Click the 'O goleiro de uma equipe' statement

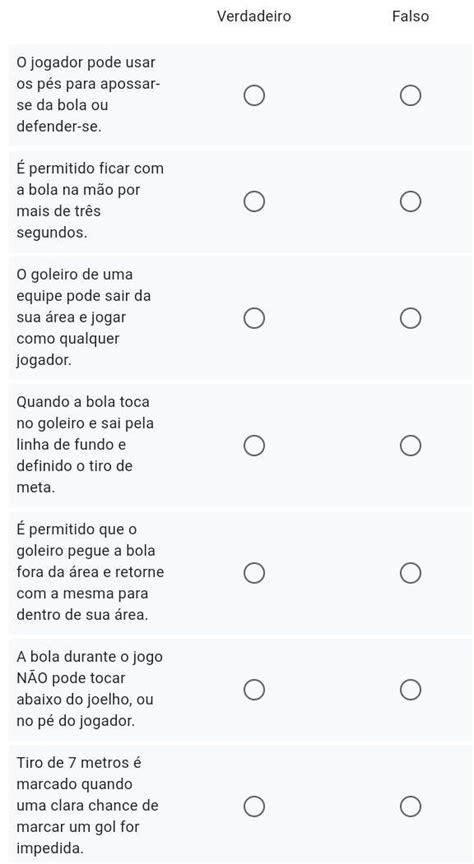84,317
